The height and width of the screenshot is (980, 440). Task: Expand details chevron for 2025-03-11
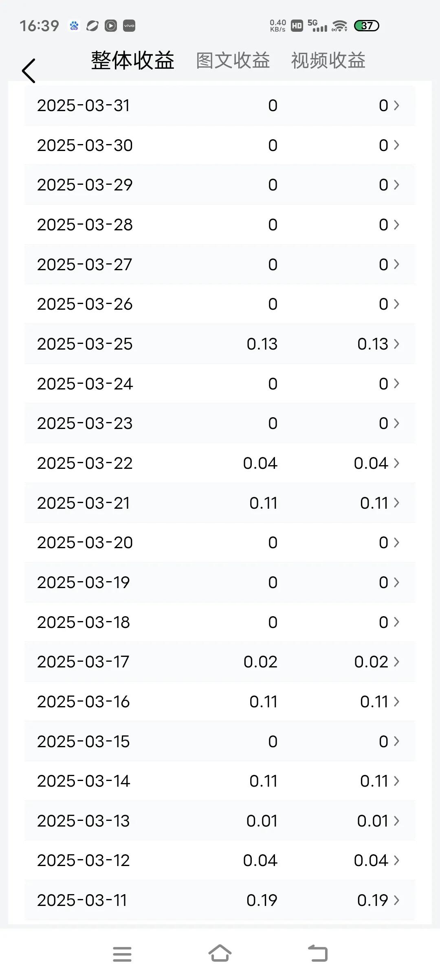(x=396, y=900)
